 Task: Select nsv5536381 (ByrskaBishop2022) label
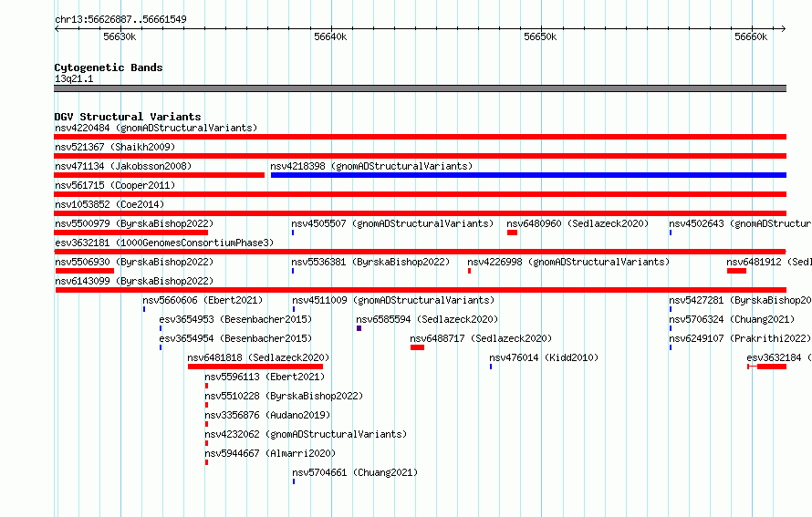pyautogui.click(x=370, y=262)
